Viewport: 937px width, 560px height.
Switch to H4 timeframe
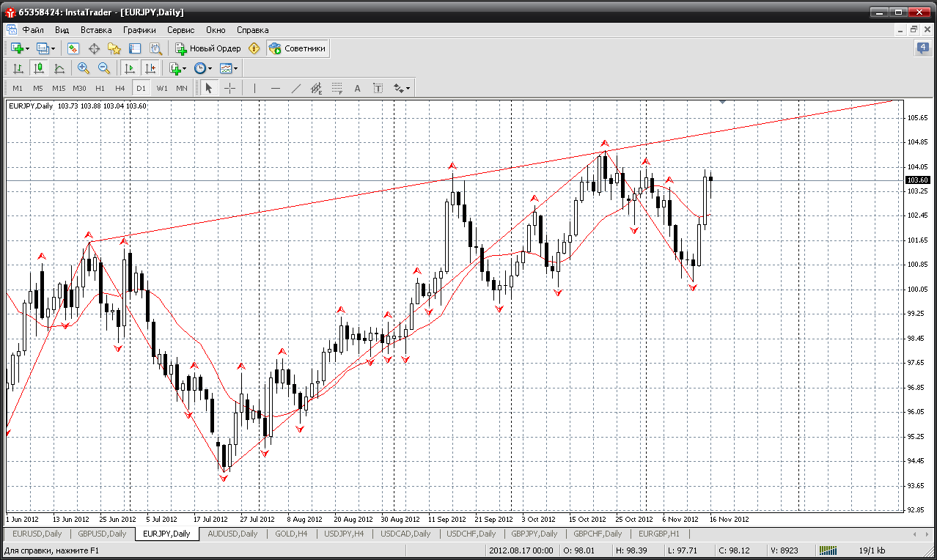(120, 88)
